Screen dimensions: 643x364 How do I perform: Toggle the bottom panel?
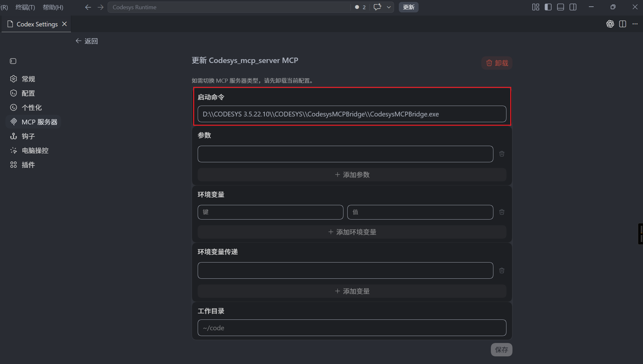[x=561, y=7]
